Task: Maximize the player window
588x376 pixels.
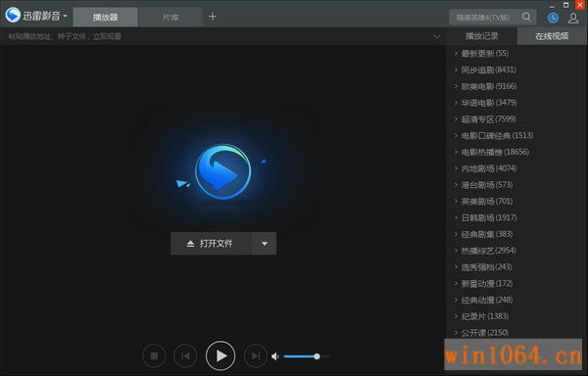Action: pos(566,5)
